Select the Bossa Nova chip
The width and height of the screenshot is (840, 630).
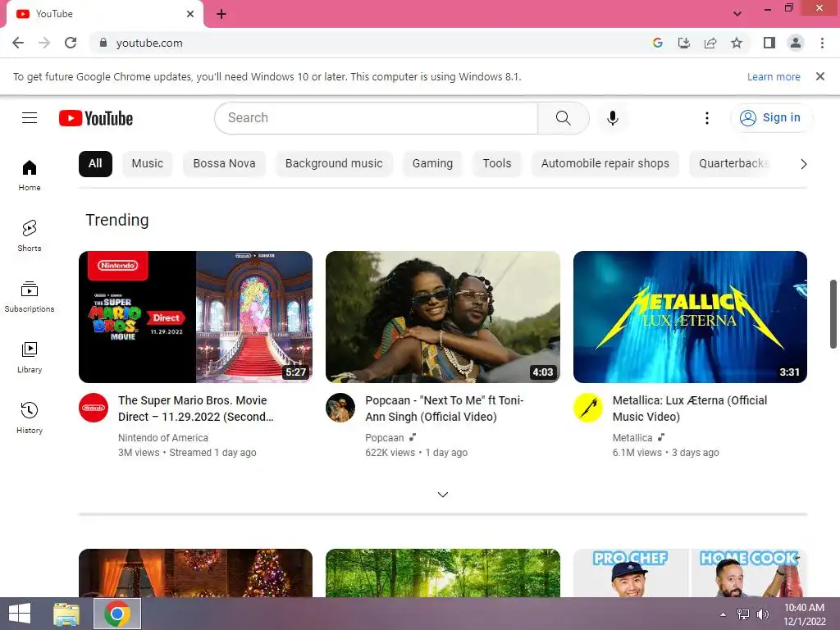pos(224,164)
